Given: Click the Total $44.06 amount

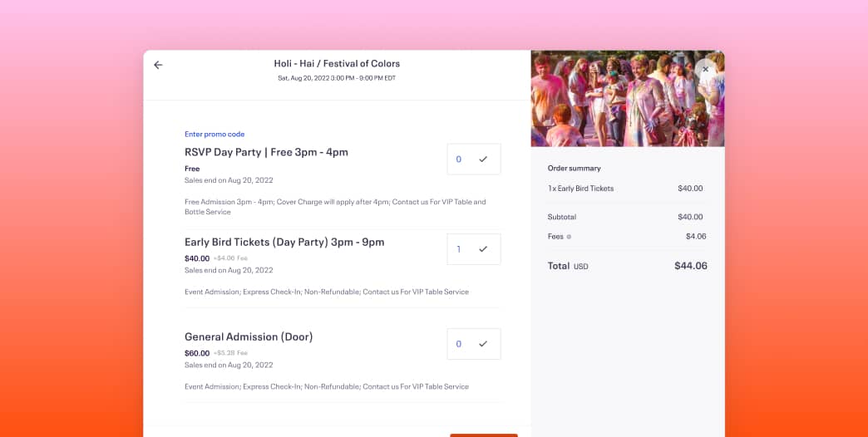Looking at the screenshot, I should 690,266.
